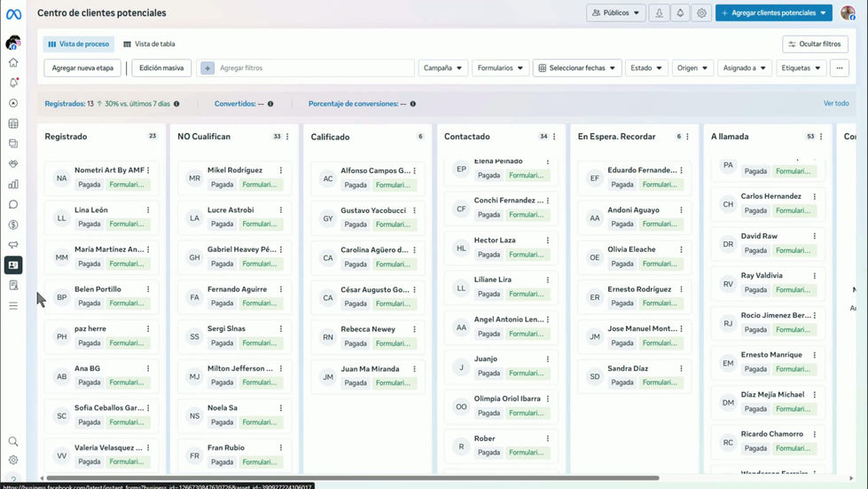This screenshot has height=489, width=868.
Task: Open more options ellipsis in filter bar
Action: pyautogui.click(x=840, y=68)
